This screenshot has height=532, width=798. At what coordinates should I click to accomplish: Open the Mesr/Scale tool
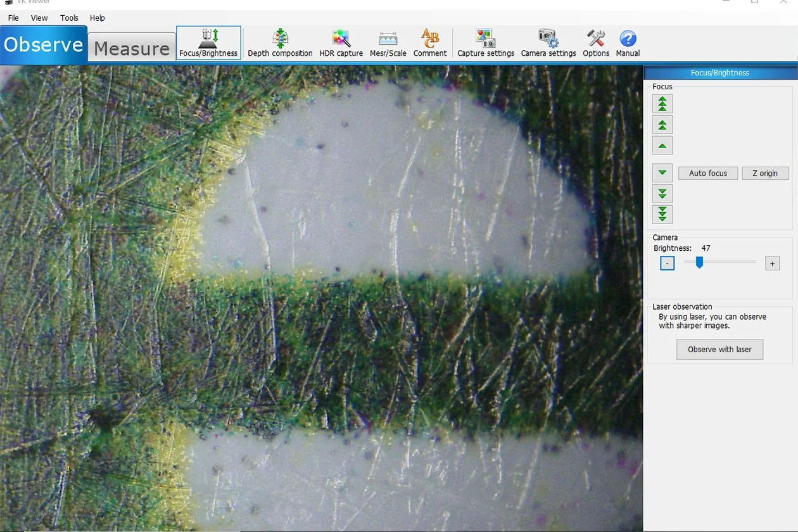(x=388, y=43)
